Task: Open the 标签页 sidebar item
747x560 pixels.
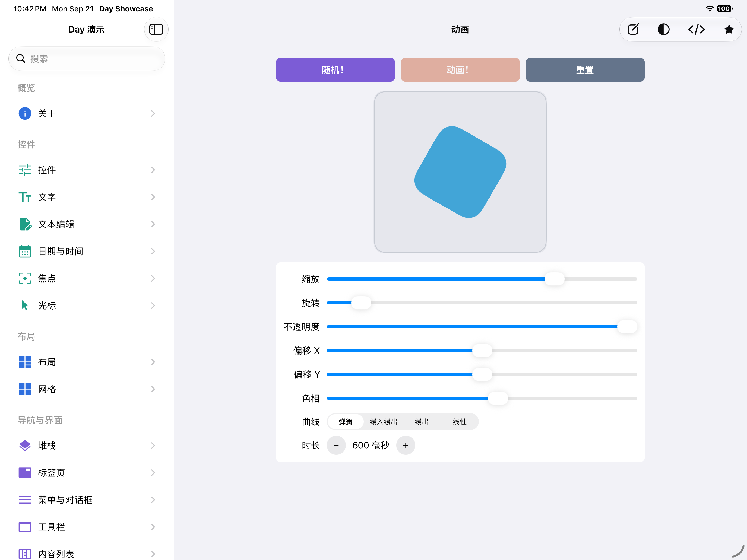Action: click(87, 473)
